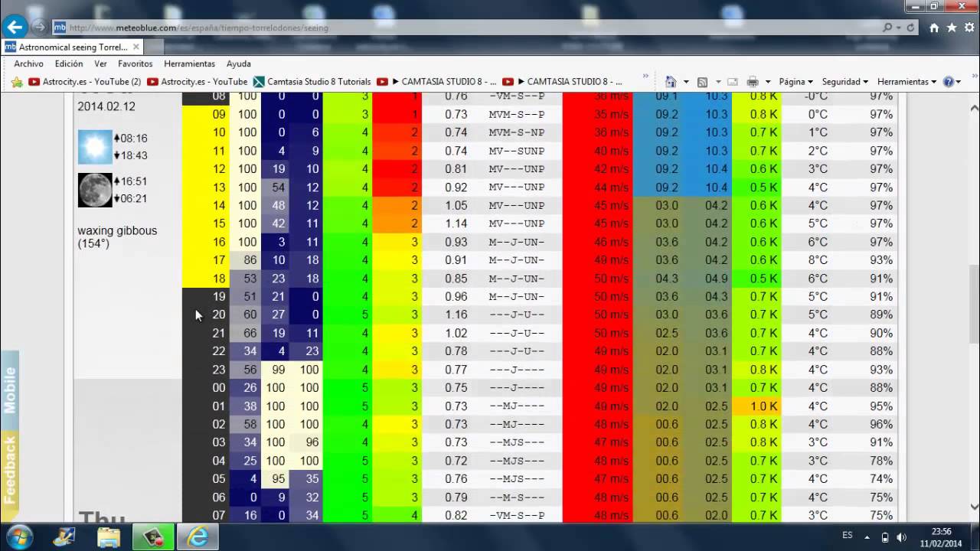This screenshot has width=980, height=551.
Task: Open the Ayuda menu
Action: click(239, 64)
